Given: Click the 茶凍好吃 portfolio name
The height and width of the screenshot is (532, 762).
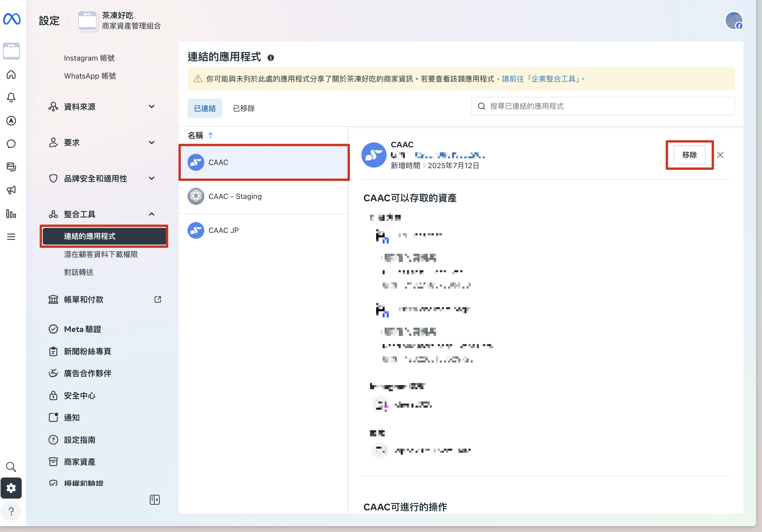Looking at the screenshot, I should 118,15.
